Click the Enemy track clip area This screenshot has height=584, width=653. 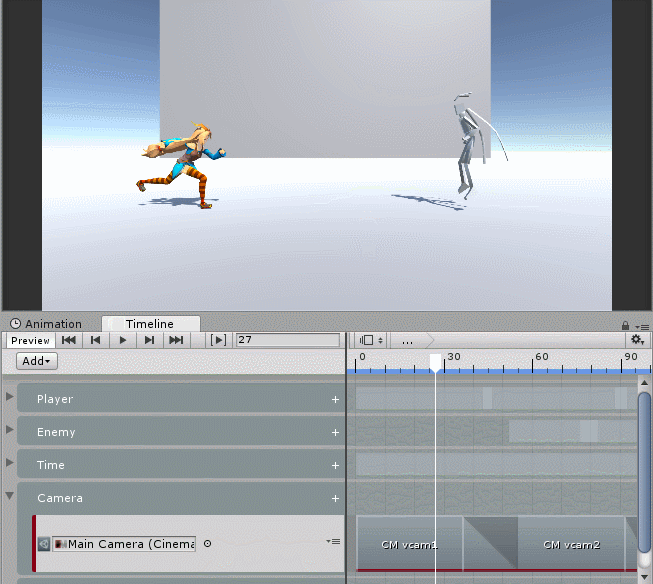click(x=573, y=431)
